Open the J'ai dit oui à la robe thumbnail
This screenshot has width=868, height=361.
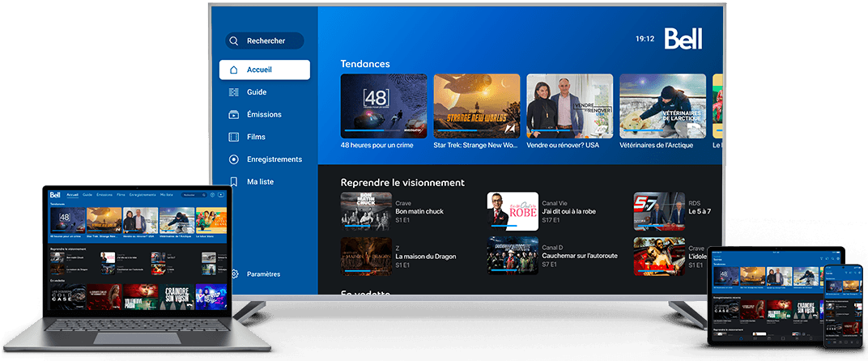513,211
